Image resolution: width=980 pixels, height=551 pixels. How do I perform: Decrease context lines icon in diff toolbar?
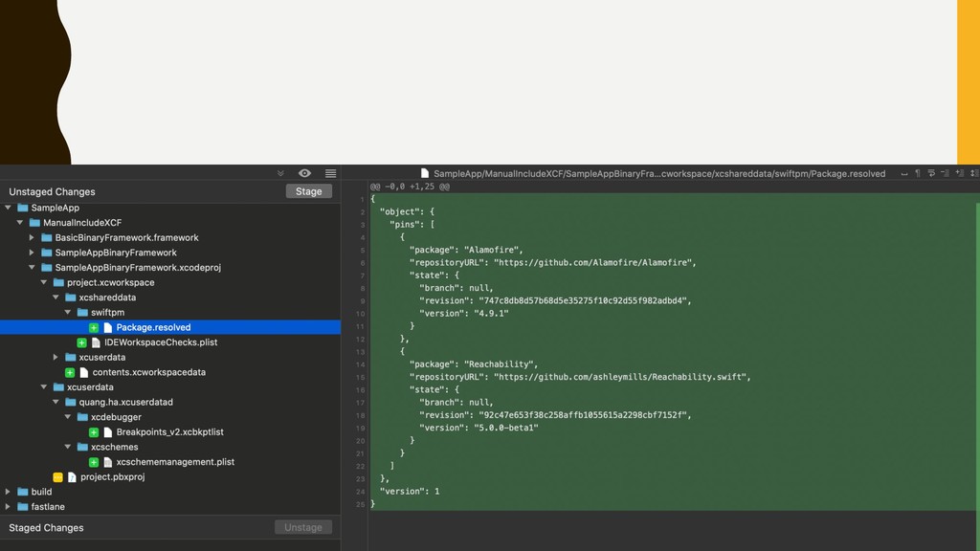(x=945, y=173)
